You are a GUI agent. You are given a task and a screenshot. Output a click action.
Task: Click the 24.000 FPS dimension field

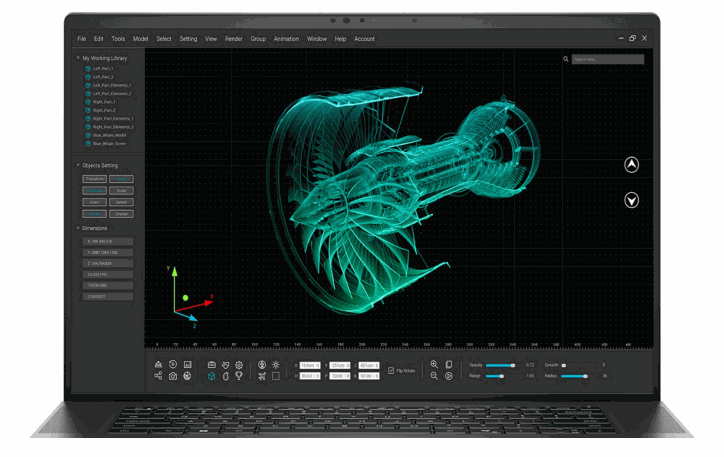108,274
